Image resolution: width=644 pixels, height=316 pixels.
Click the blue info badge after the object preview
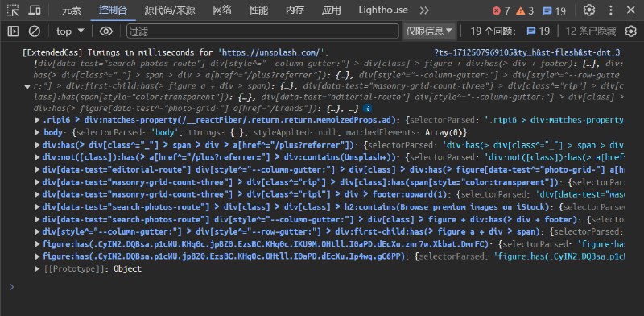[x=368, y=109]
